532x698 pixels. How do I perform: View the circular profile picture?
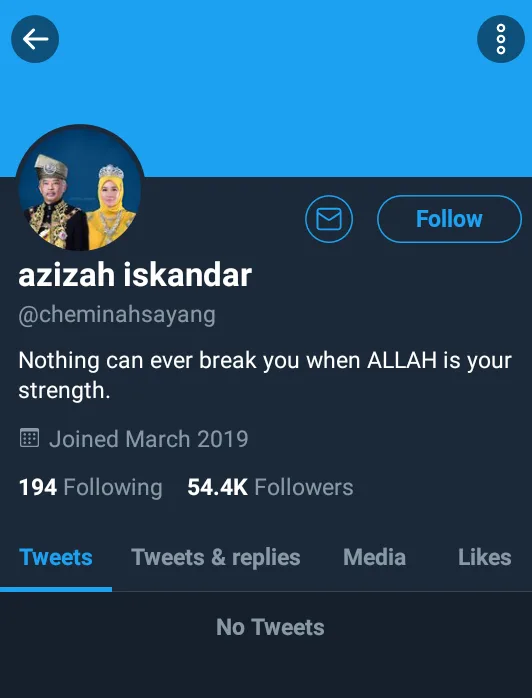tap(80, 188)
